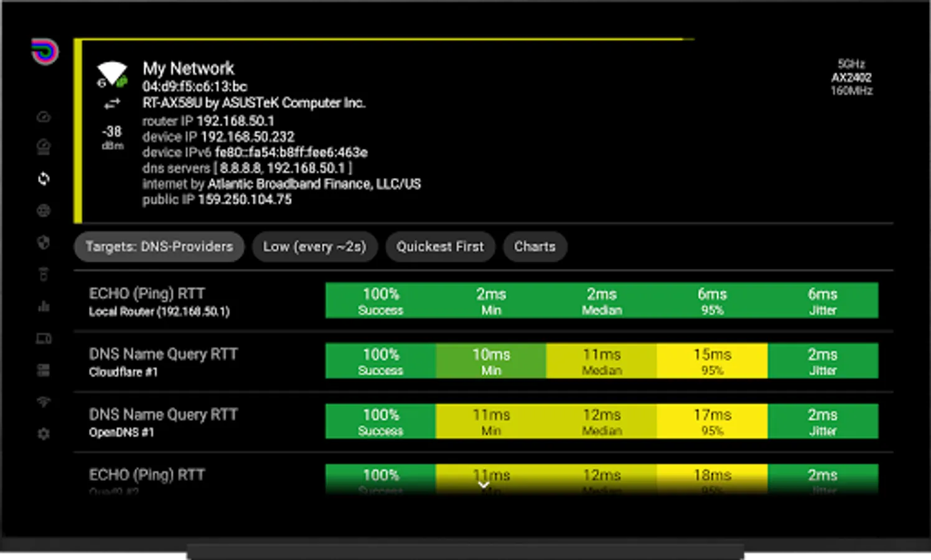Change the Low (every ~2s) frequency option
931x560 pixels.
click(x=315, y=247)
